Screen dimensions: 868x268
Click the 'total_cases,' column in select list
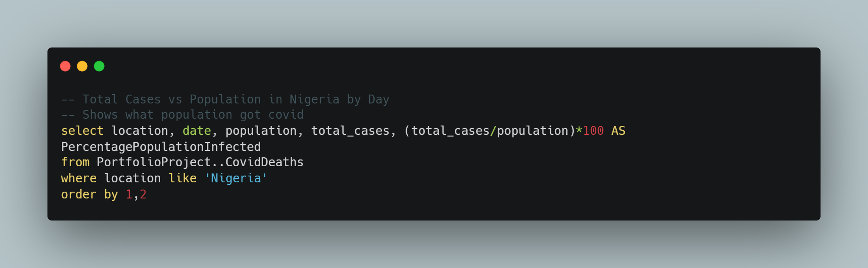pos(353,131)
